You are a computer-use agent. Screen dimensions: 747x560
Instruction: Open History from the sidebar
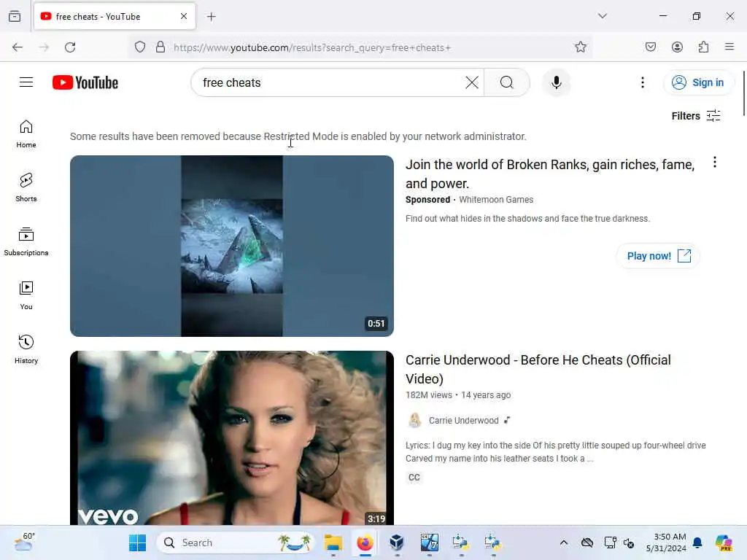26,349
